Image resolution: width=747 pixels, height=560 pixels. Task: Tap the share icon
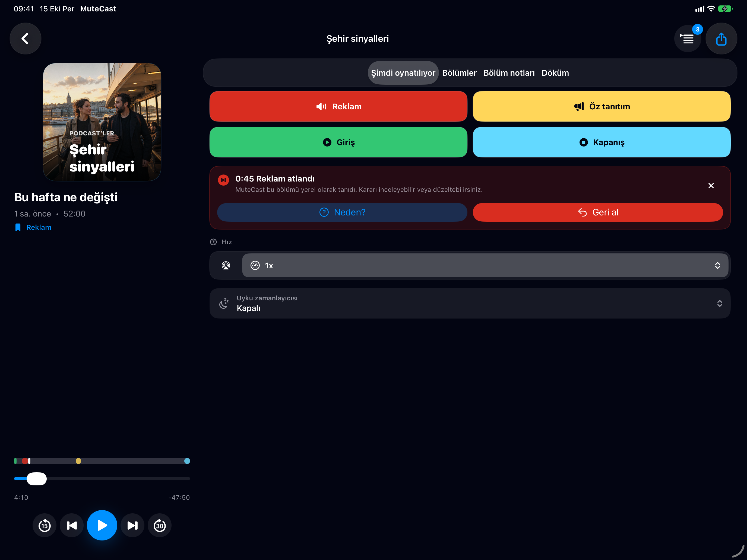721,39
